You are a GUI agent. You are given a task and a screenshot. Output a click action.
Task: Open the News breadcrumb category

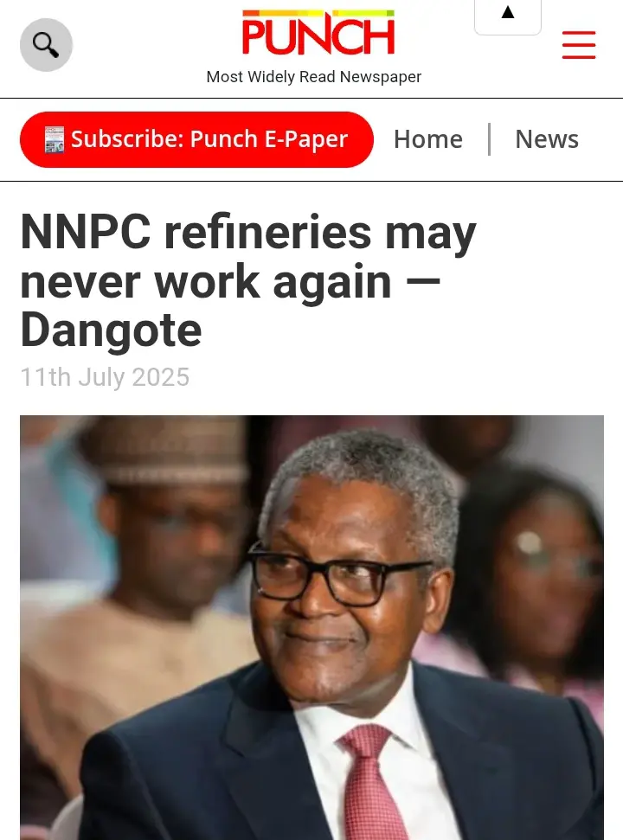coord(547,139)
